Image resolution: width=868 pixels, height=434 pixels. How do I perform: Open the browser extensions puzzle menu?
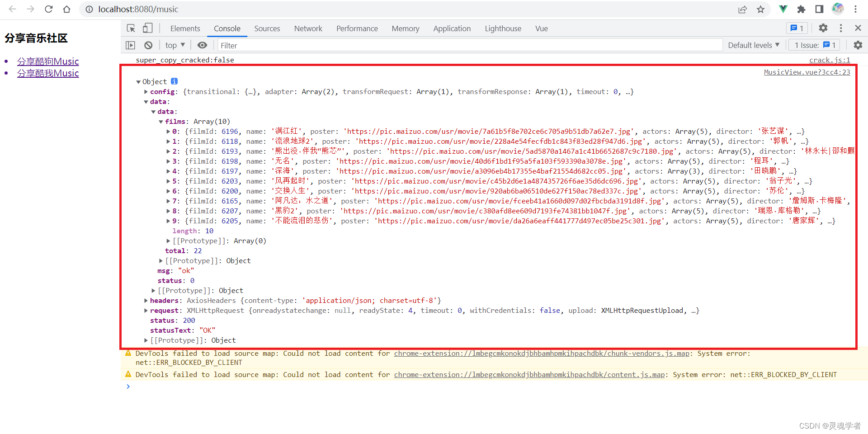tap(802, 9)
